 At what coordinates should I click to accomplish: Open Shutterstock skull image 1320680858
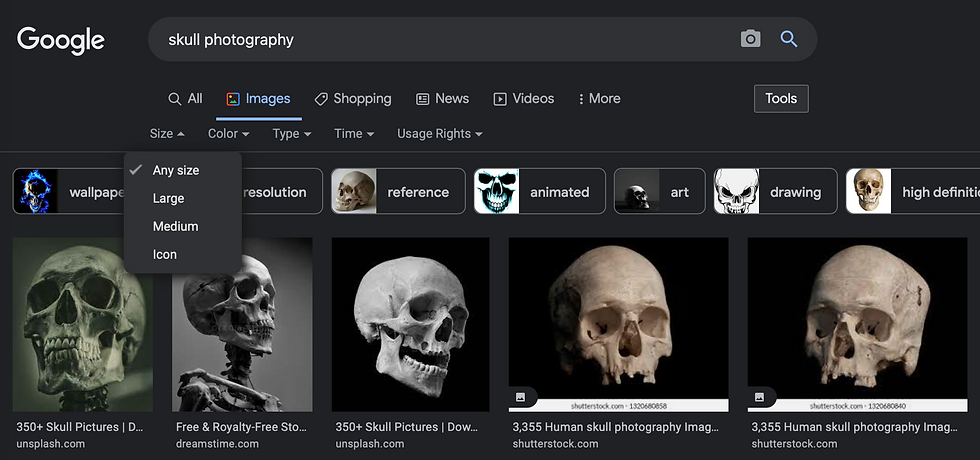click(619, 324)
